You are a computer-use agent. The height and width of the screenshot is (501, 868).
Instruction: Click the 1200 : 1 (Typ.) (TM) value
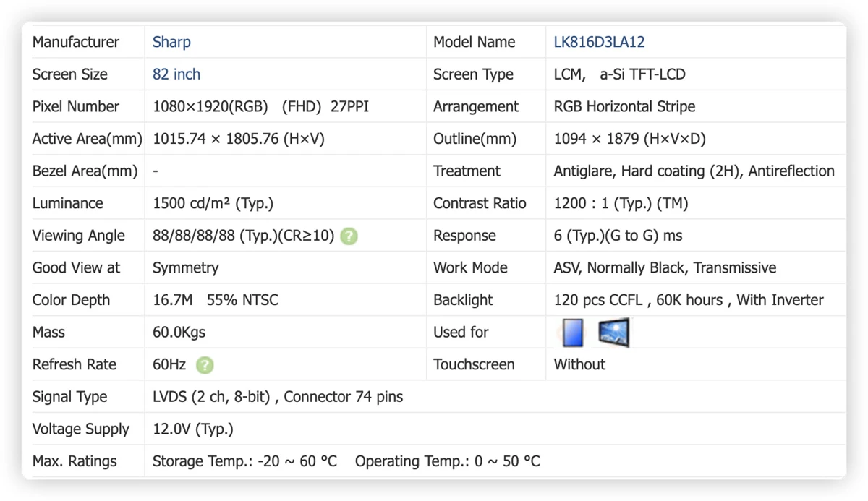(621, 203)
